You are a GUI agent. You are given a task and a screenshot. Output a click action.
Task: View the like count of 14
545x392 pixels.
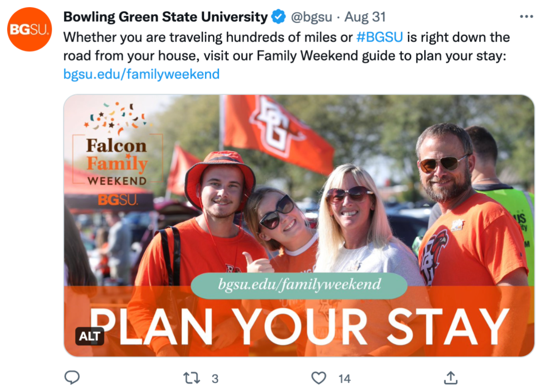[344, 378]
